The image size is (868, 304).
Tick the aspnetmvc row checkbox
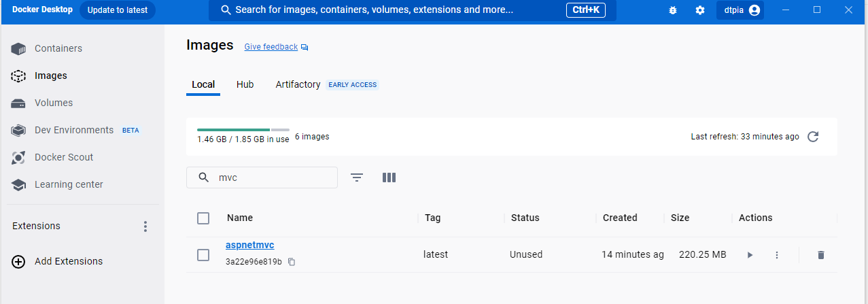tap(203, 255)
